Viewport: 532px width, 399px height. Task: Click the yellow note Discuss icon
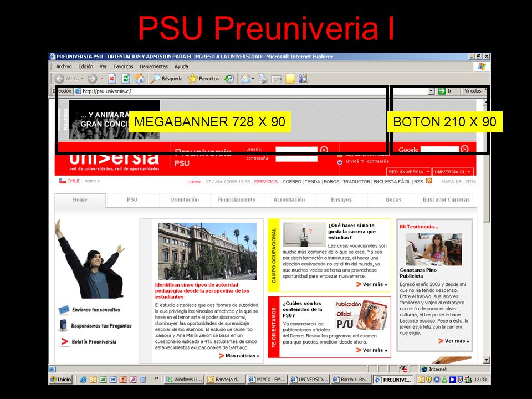click(290, 79)
